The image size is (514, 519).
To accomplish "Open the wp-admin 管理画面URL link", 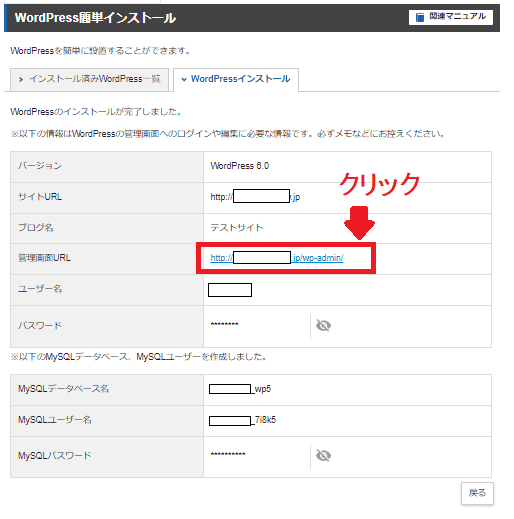I will [x=277, y=258].
